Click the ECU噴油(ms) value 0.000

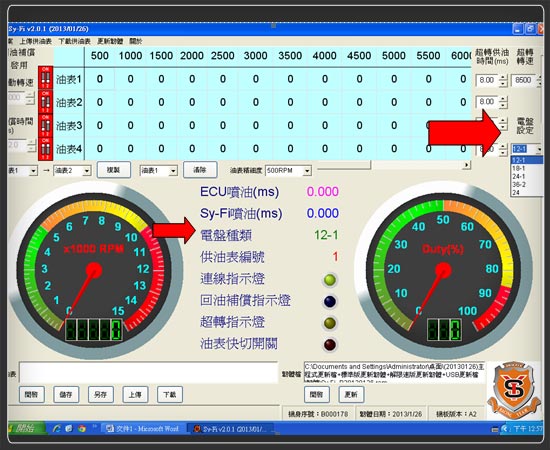point(323,192)
